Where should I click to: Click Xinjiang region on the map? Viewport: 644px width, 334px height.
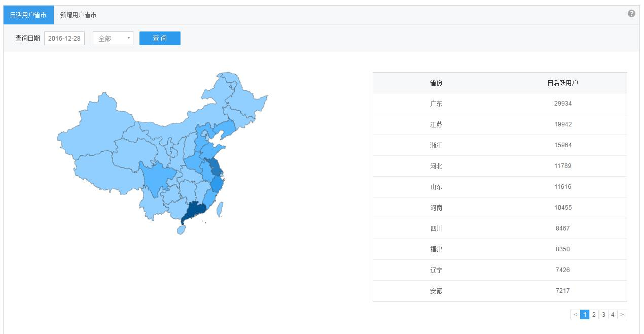click(96, 127)
